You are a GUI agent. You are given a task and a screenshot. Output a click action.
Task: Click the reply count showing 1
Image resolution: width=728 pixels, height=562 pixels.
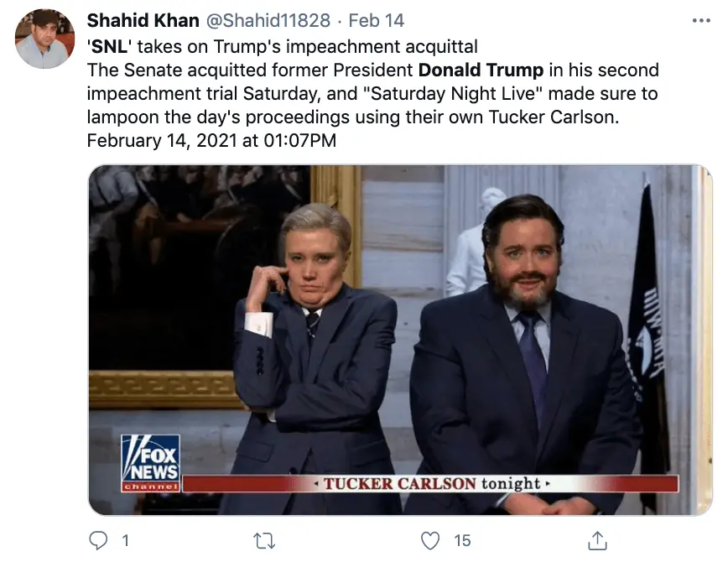125,541
